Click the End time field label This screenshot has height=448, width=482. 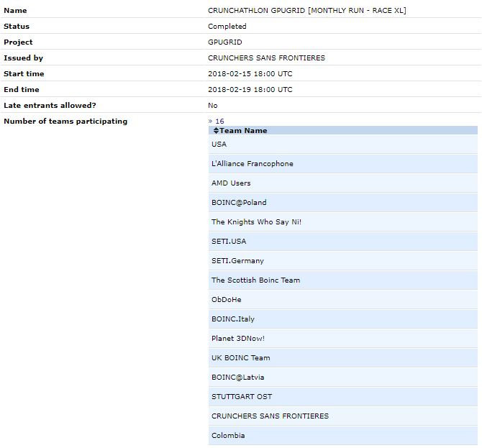click(21, 89)
